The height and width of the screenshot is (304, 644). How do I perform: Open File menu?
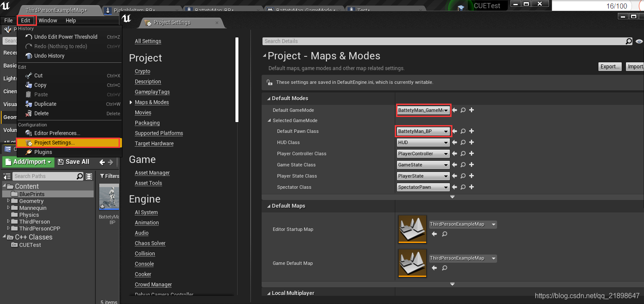click(x=9, y=20)
